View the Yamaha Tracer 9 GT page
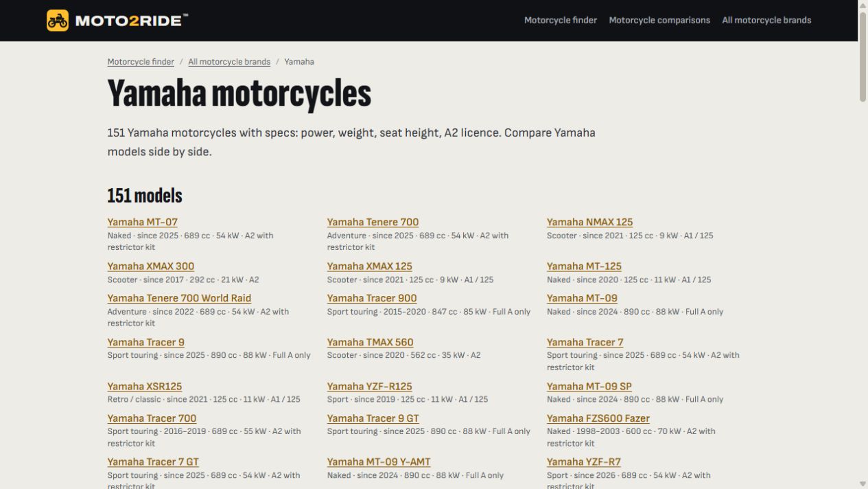 click(x=373, y=419)
